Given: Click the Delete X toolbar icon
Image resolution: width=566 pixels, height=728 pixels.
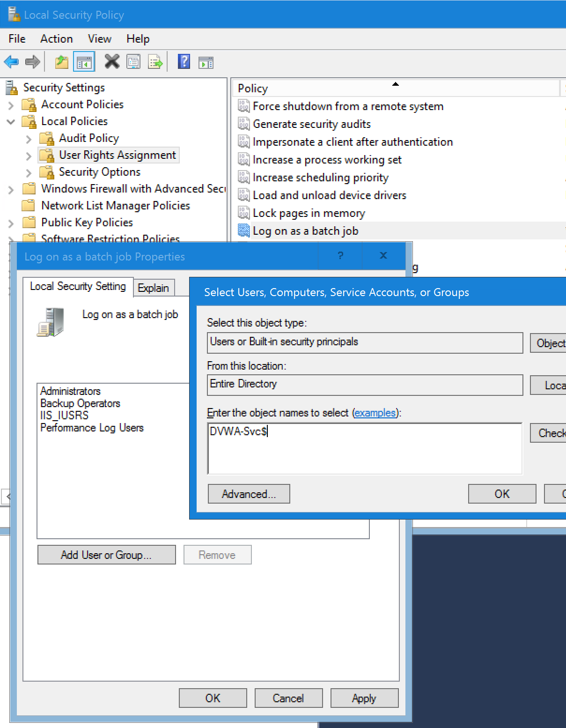Looking at the screenshot, I should 112,61.
